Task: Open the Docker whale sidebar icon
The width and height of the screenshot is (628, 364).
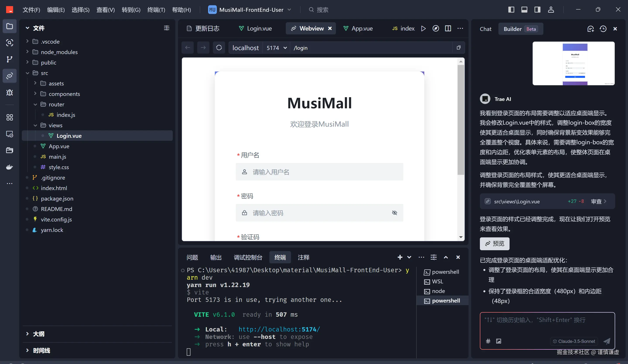Action: [x=9, y=167]
